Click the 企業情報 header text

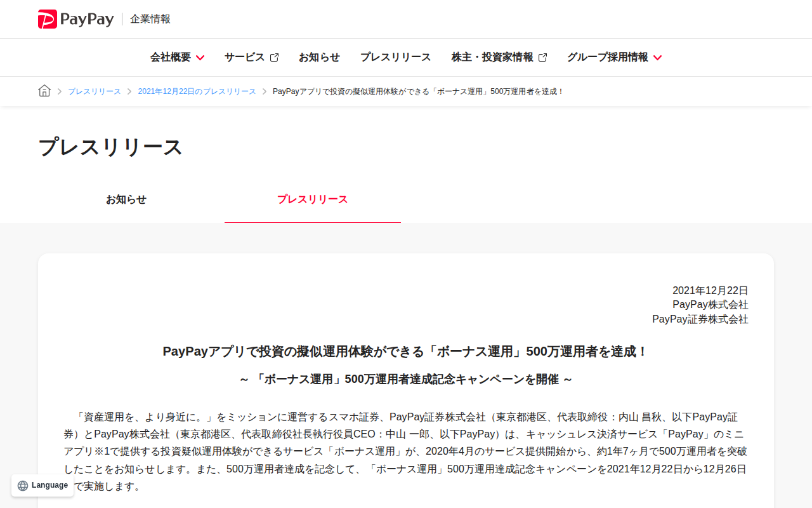coord(150,19)
